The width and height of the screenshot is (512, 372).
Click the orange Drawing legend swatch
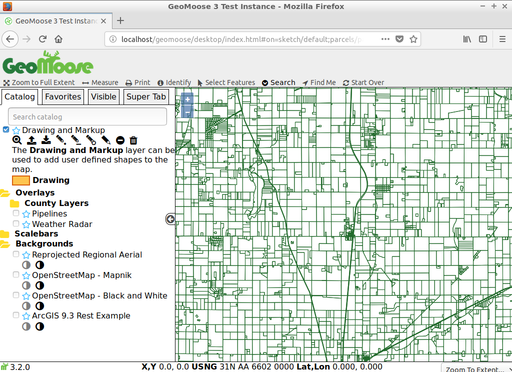[x=21, y=180]
